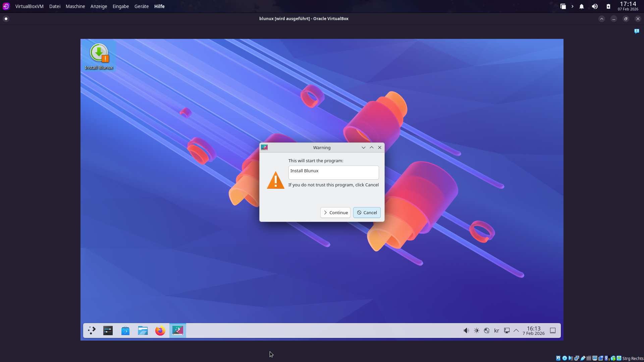
Task: Open the KDE application launcher
Action: coord(92,330)
